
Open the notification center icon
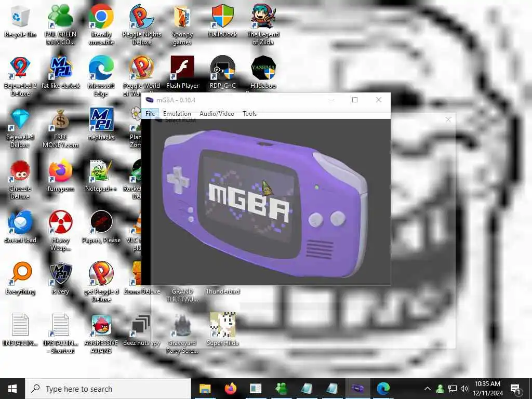(x=515, y=389)
